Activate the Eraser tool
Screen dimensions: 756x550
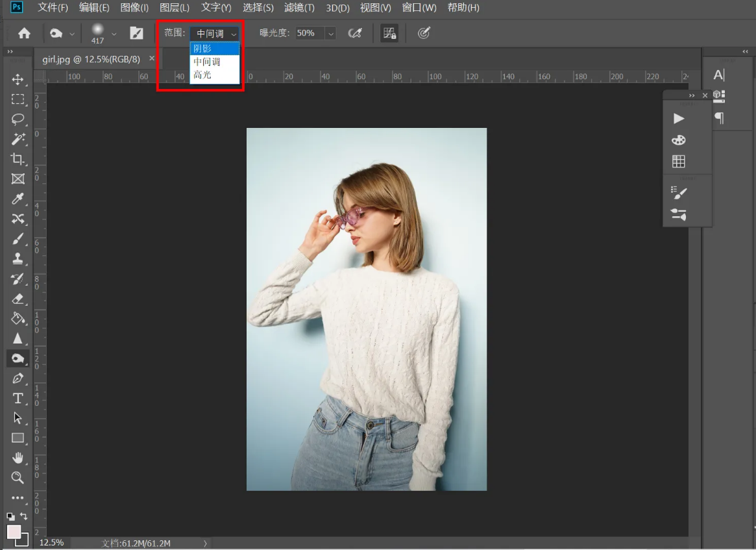[18, 299]
